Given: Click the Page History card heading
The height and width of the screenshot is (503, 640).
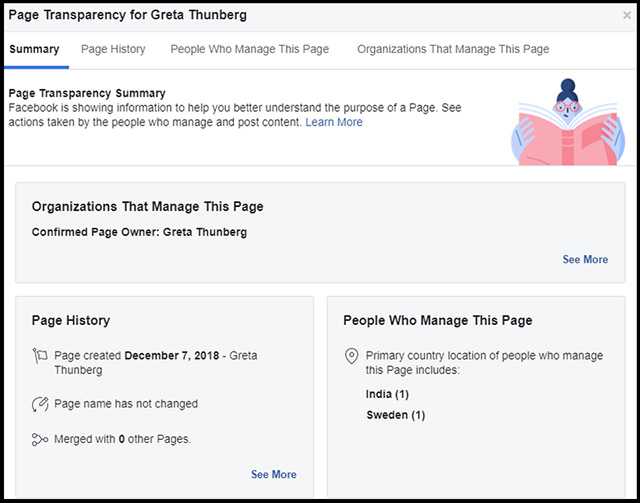Looking at the screenshot, I should click(71, 320).
